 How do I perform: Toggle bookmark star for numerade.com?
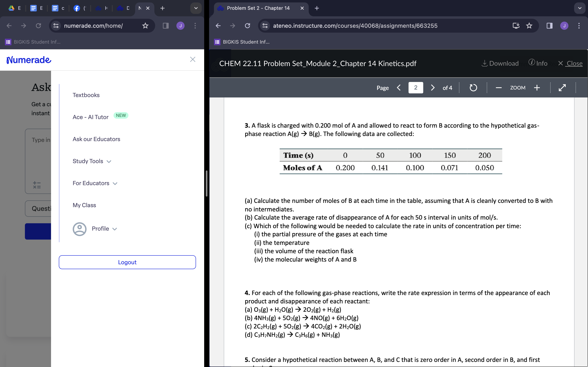tap(145, 26)
